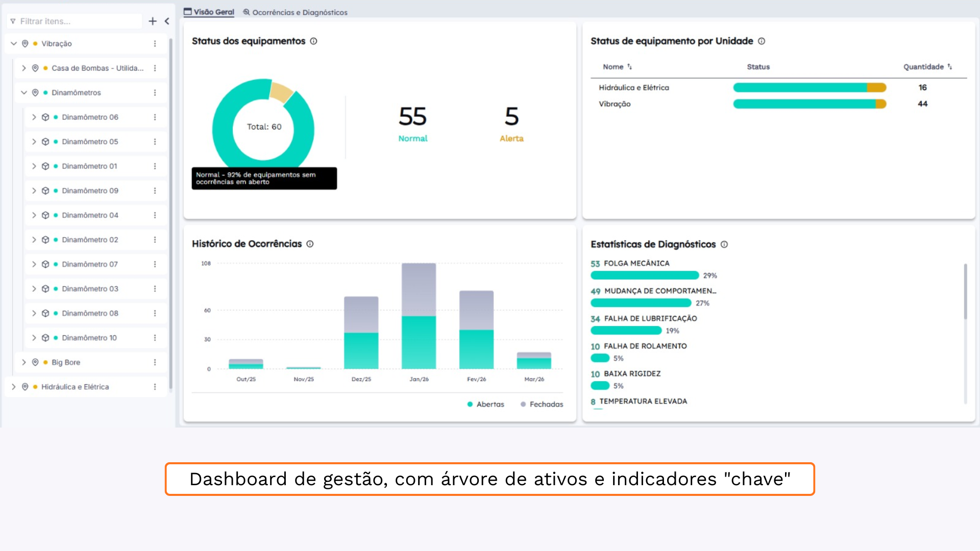Click info icon beside Histórico de Ocorrências

pyautogui.click(x=310, y=244)
